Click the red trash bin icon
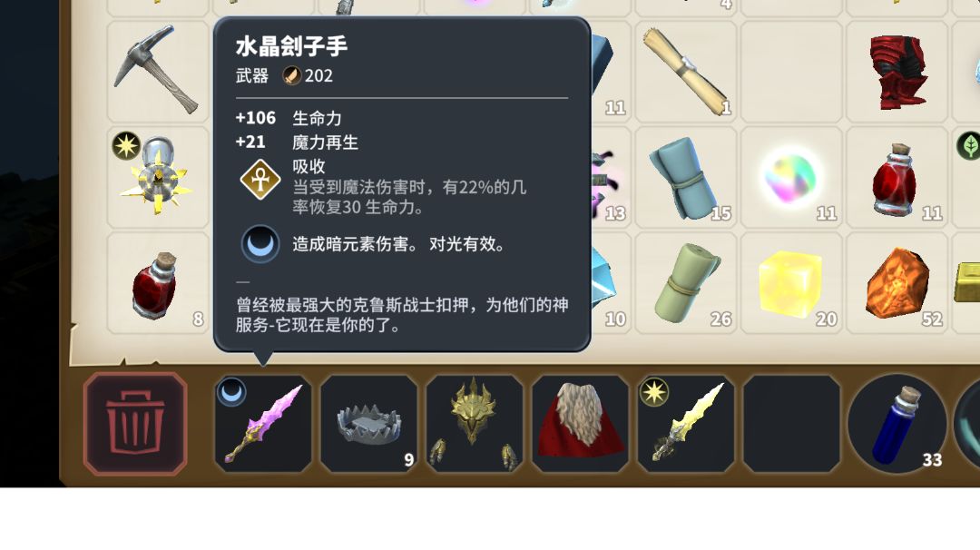980x550 pixels. click(135, 423)
